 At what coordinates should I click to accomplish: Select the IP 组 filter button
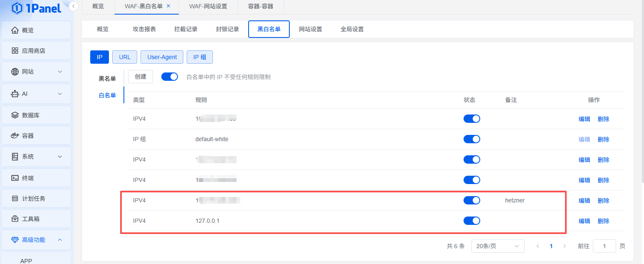tap(200, 57)
